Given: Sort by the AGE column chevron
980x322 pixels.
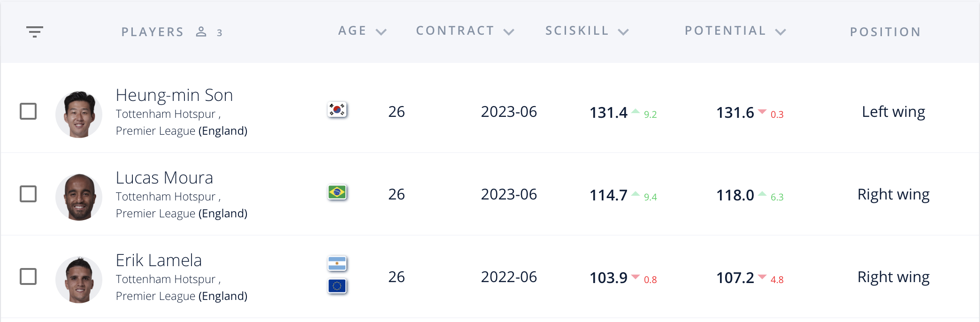Looking at the screenshot, I should [381, 32].
